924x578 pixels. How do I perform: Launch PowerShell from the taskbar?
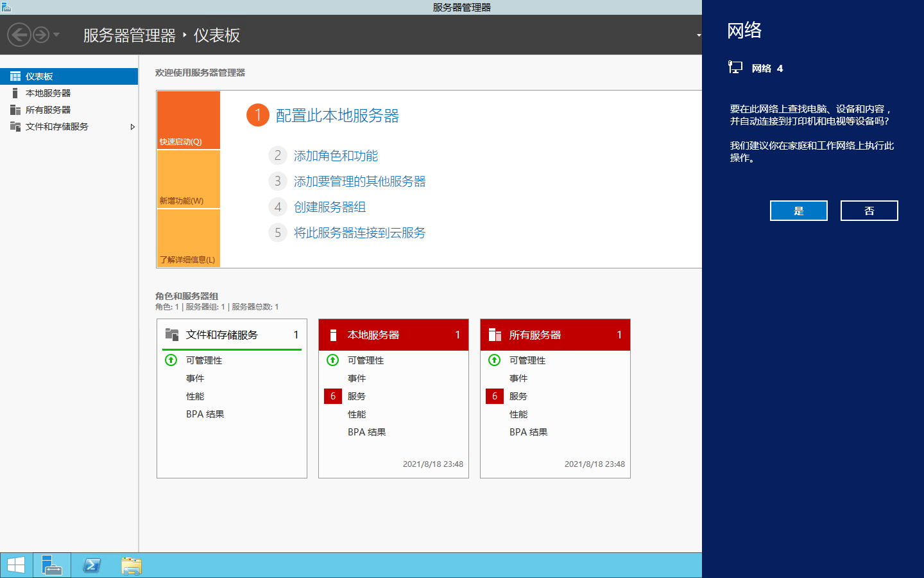click(x=92, y=565)
